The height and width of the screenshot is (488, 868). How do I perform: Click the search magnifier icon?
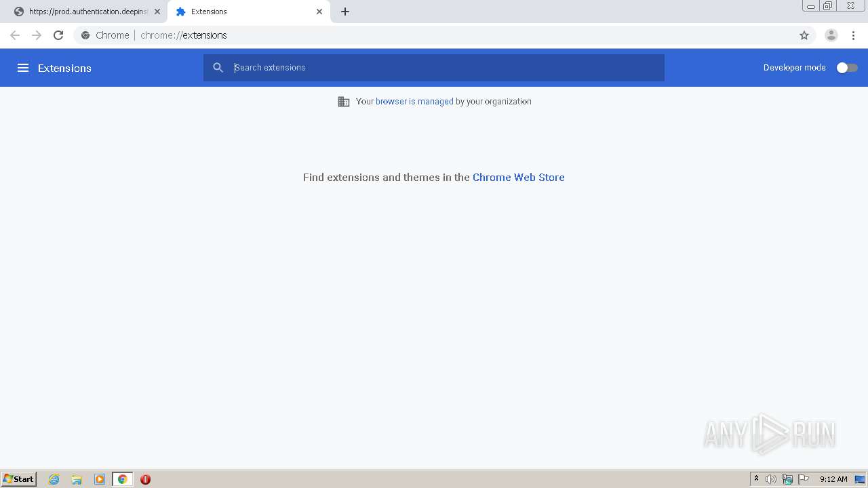[218, 68]
